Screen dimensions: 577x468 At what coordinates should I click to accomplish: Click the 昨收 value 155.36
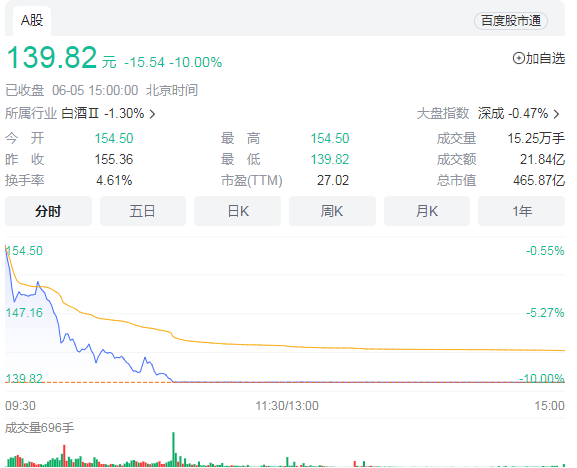click(x=114, y=160)
